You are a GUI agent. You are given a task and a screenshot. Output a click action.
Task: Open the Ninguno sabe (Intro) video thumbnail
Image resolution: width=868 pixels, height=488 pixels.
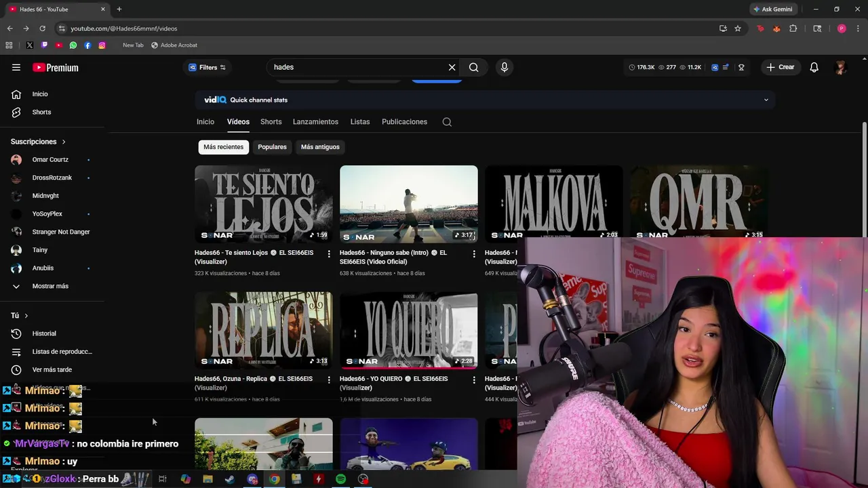click(409, 204)
